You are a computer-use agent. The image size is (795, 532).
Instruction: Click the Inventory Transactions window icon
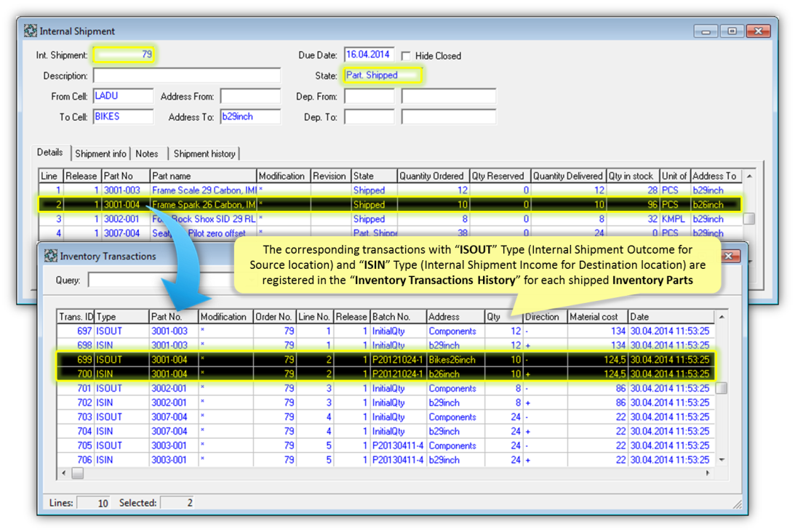coord(50,256)
